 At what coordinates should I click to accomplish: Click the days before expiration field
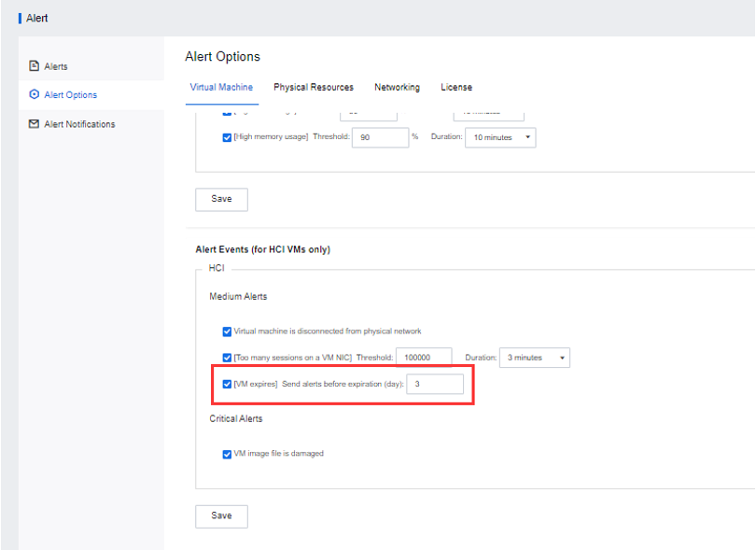[435, 384]
